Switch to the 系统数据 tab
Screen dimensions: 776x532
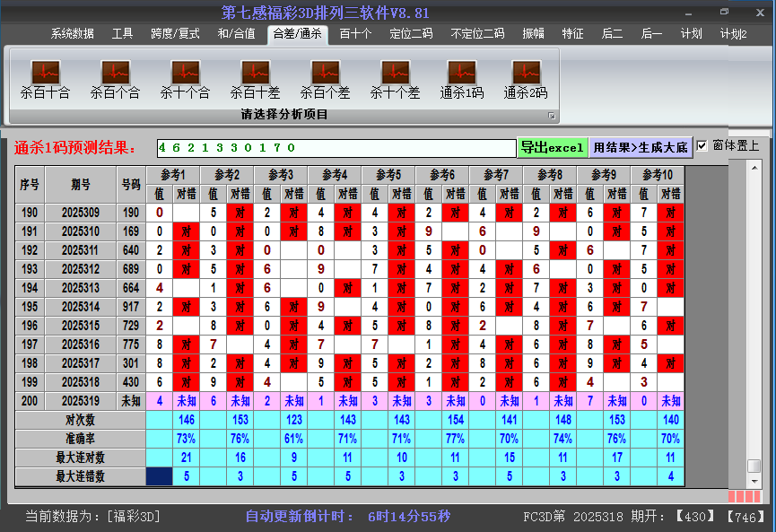(72, 34)
